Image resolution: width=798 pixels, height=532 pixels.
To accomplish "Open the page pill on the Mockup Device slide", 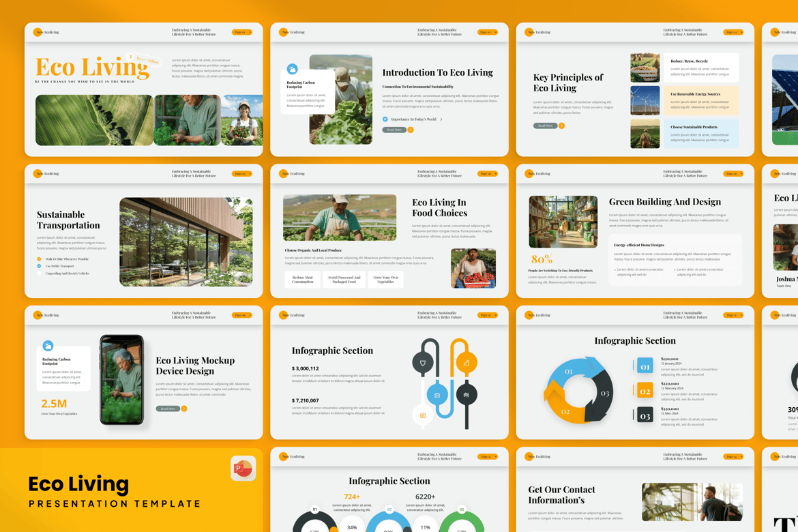I will coord(242,315).
